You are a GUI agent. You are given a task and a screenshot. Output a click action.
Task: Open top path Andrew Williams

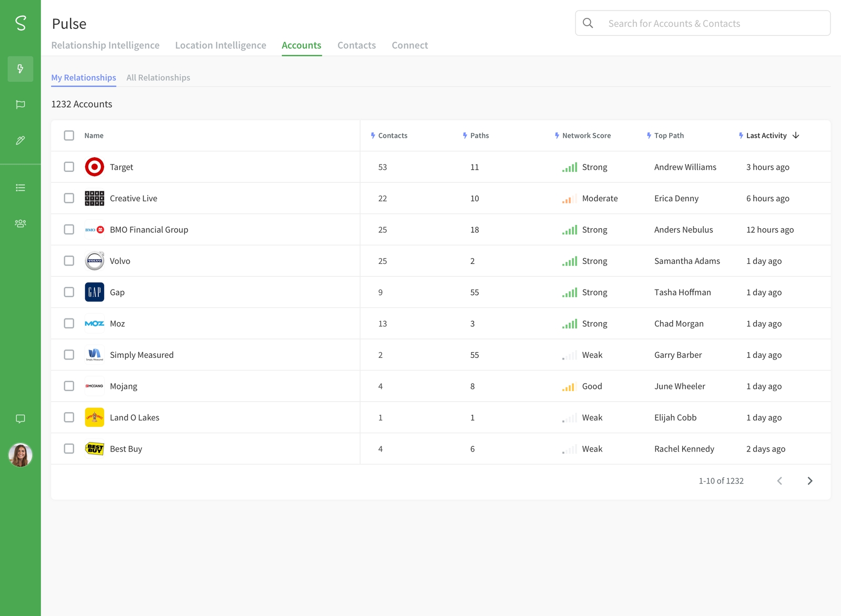click(685, 167)
